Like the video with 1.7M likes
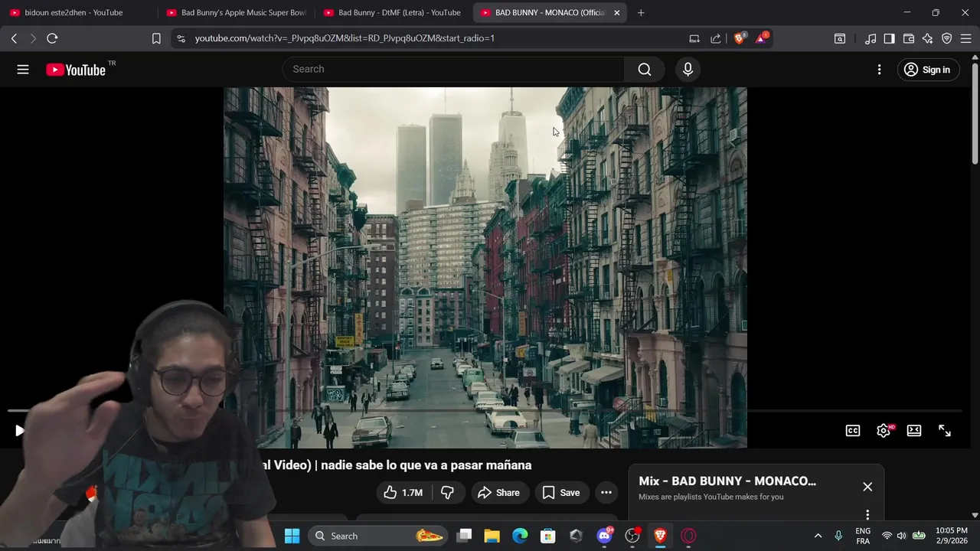The height and width of the screenshot is (551, 980). [x=403, y=493]
